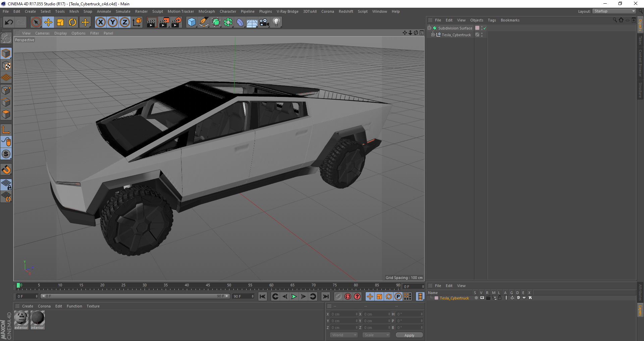This screenshot has height=341, width=644.
Task: Activate the Move tool
Action: (x=48, y=22)
